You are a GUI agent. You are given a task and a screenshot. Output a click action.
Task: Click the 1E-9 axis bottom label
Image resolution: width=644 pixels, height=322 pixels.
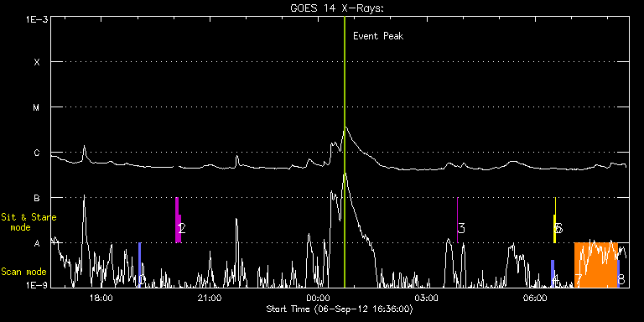pyautogui.click(x=37, y=284)
